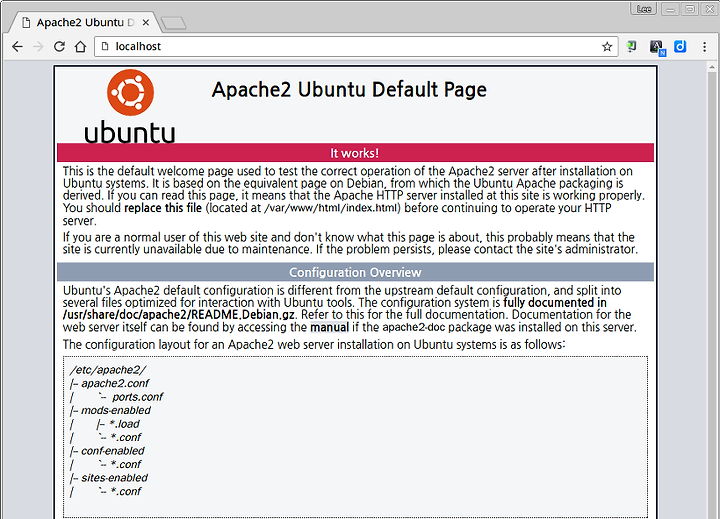Click the Ubuntu logo image
Screen dimensions: 720x519
click(130, 106)
